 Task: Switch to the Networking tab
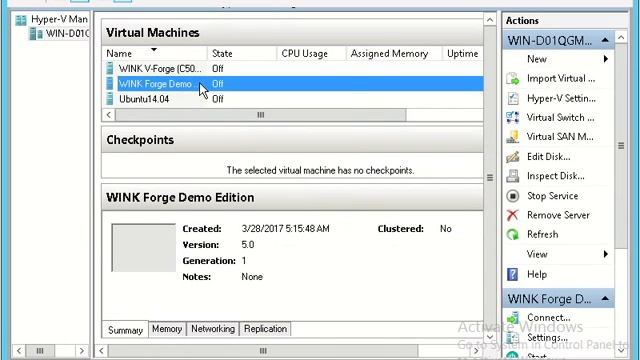213,329
